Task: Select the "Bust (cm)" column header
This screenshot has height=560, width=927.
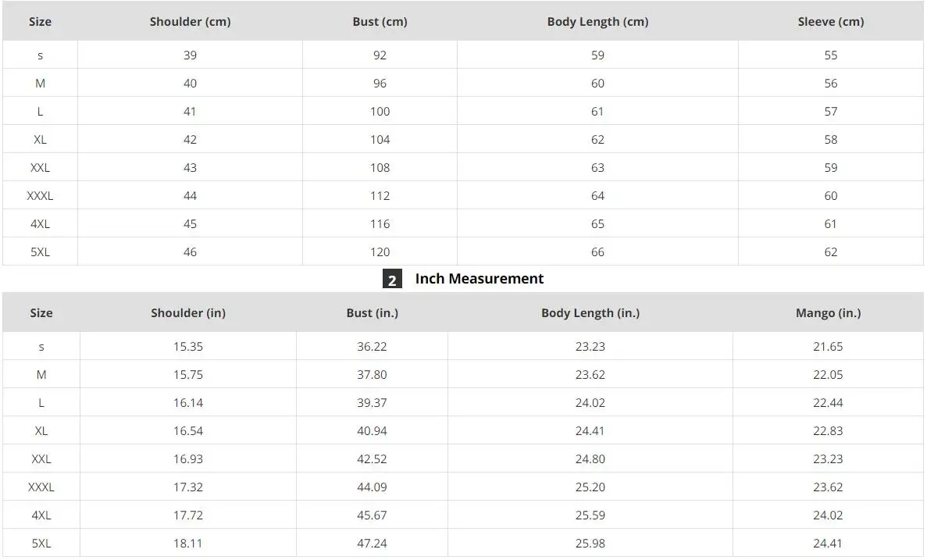Action: click(380, 21)
